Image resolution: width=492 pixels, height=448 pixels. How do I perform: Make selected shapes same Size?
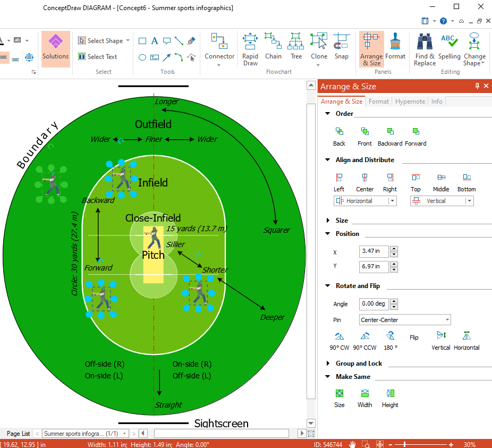click(339, 399)
